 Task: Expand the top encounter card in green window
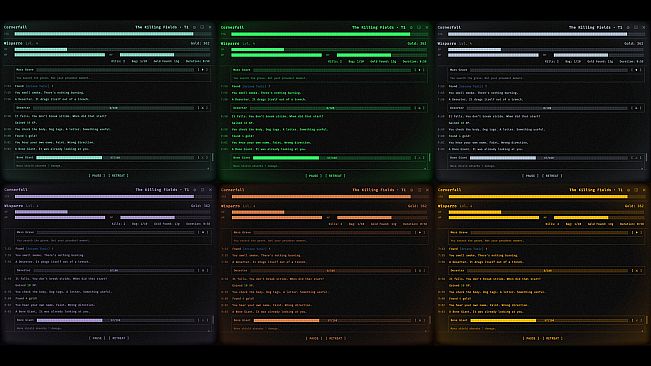point(419,70)
